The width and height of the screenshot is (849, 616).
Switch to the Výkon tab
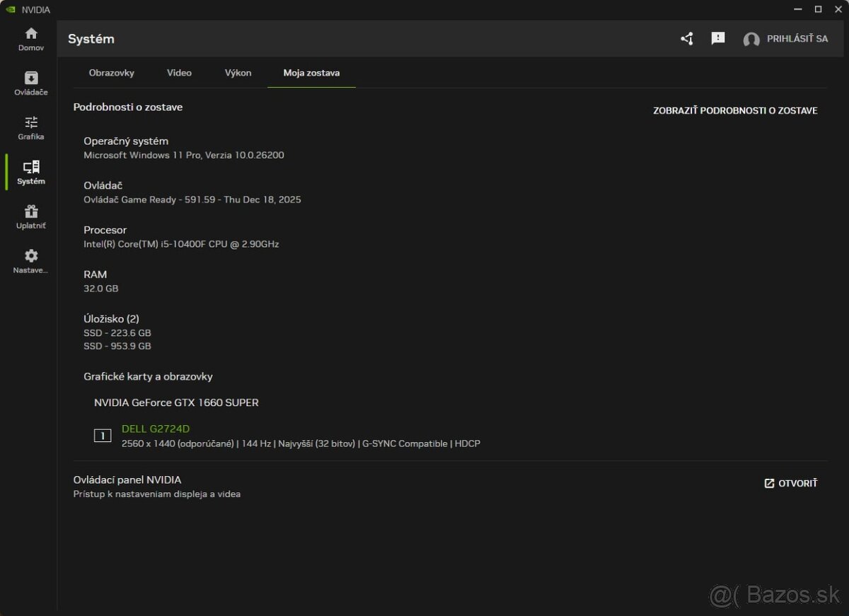238,73
